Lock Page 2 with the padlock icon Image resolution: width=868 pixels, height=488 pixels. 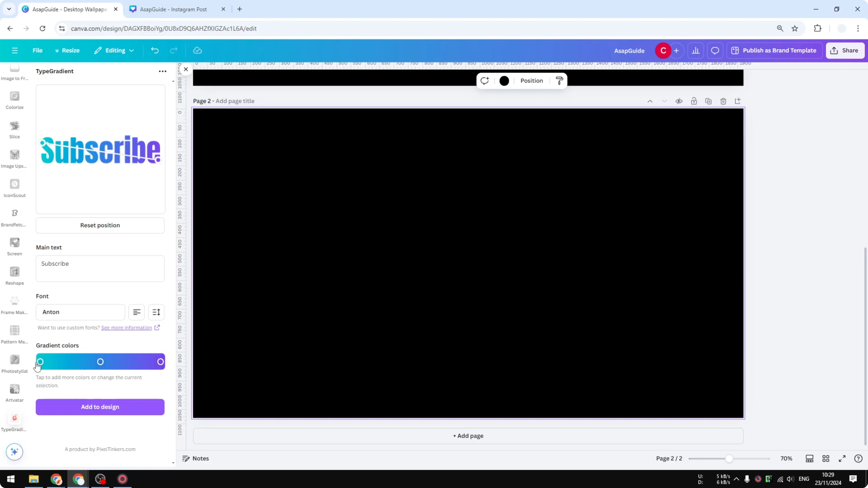click(694, 101)
